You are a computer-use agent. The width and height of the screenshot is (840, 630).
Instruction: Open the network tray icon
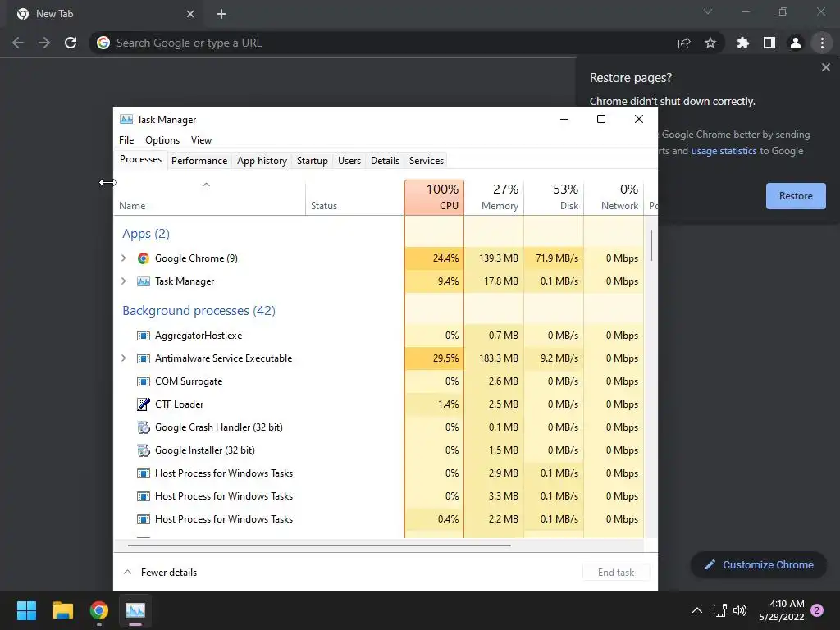720,610
